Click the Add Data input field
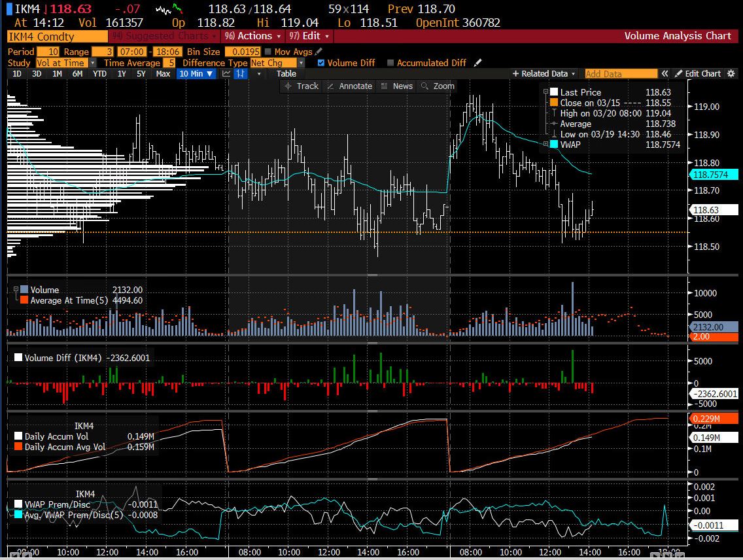This screenshot has width=743, height=560. point(621,74)
